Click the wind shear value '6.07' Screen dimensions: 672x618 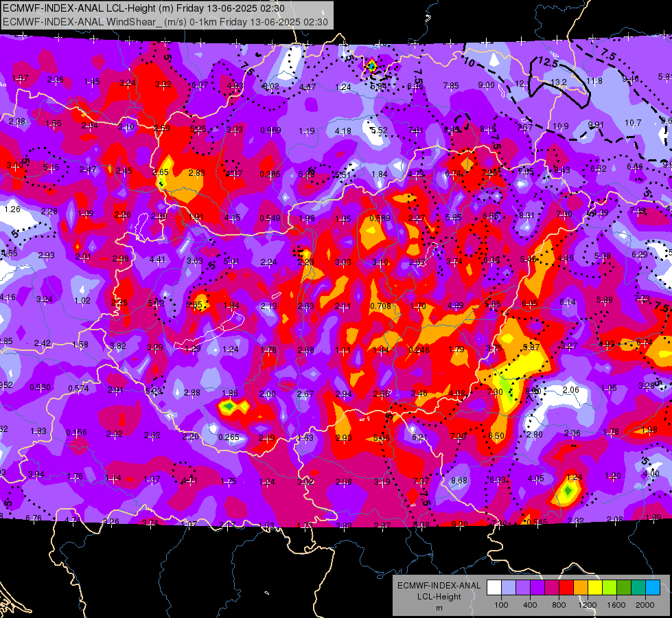tap(200, 85)
